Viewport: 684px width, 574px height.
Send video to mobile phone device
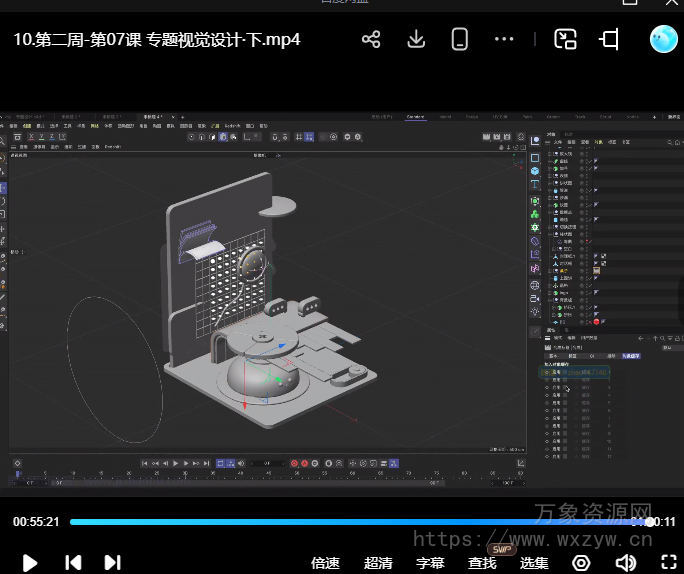point(460,40)
